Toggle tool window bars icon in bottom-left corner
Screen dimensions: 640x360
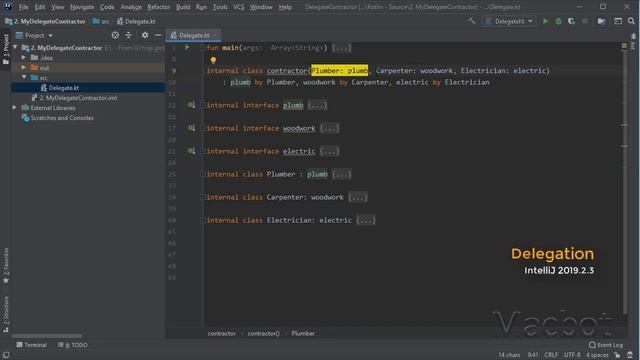[6, 355]
